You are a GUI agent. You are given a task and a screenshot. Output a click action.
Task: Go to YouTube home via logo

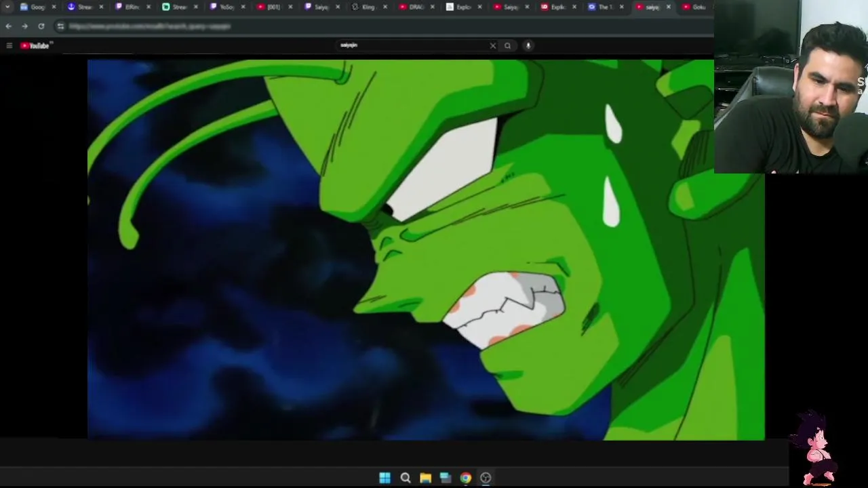click(x=36, y=45)
